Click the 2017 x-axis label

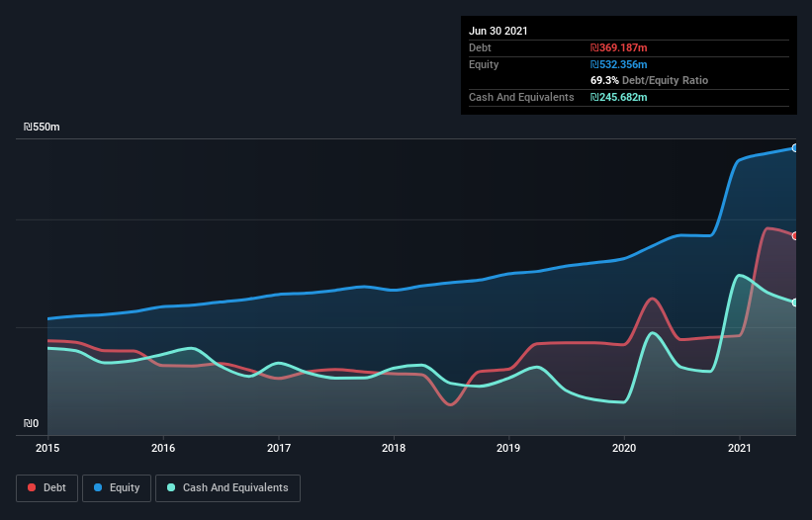coord(279,448)
